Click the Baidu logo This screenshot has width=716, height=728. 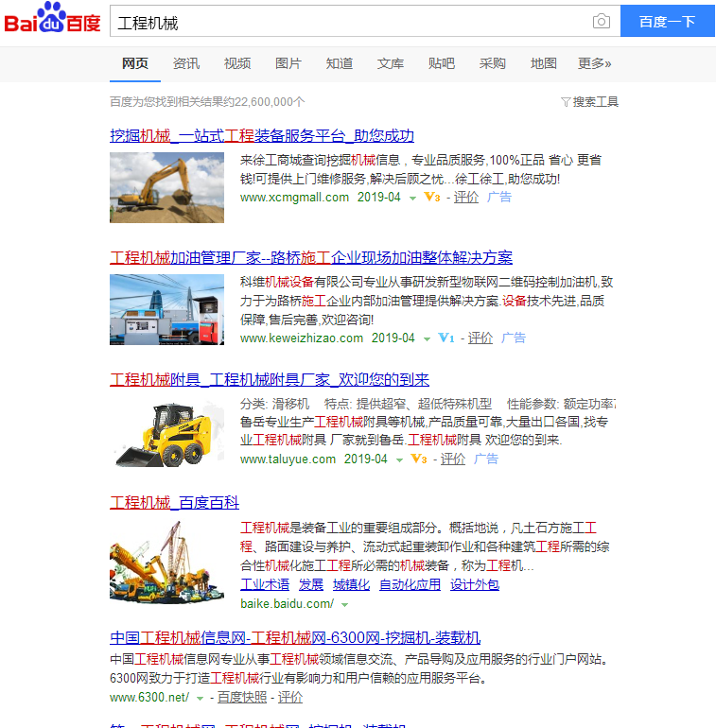point(52,18)
